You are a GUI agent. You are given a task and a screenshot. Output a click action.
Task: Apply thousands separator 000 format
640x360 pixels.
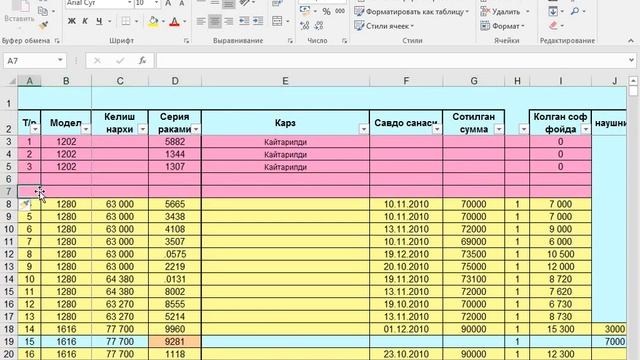click(340, 11)
